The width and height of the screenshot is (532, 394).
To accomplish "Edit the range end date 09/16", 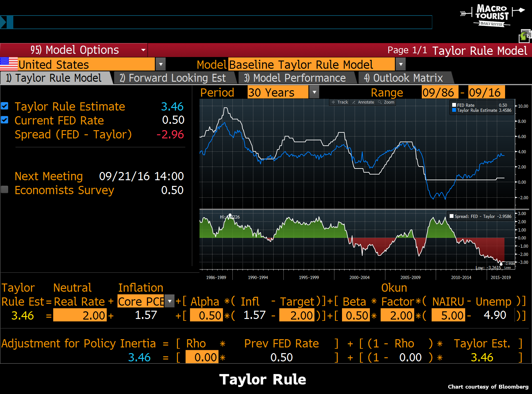I will click(486, 92).
